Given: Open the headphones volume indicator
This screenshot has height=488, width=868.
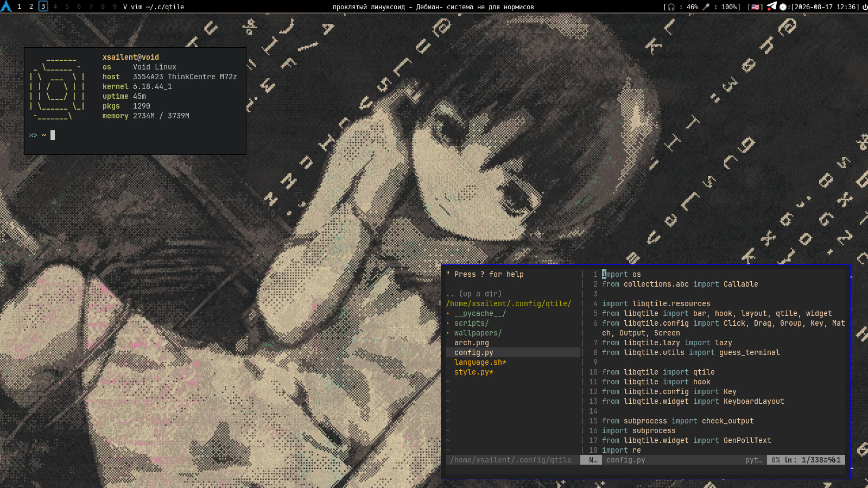Looking at the screenshot, I should [671, 7].
